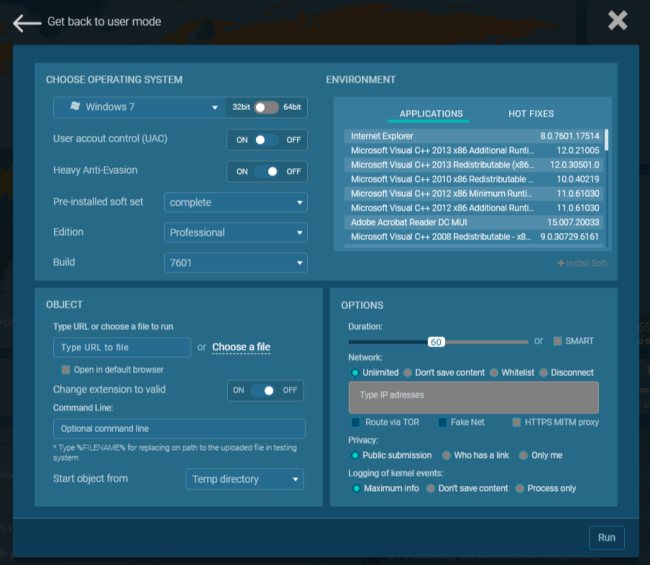This screenshot has width=650, height=565.
Task: Toggle User account control (UAC) switch
Action: point(267,140)
